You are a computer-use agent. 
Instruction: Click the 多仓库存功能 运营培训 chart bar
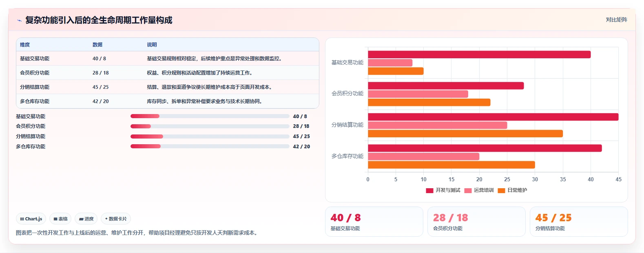[424, 156]
